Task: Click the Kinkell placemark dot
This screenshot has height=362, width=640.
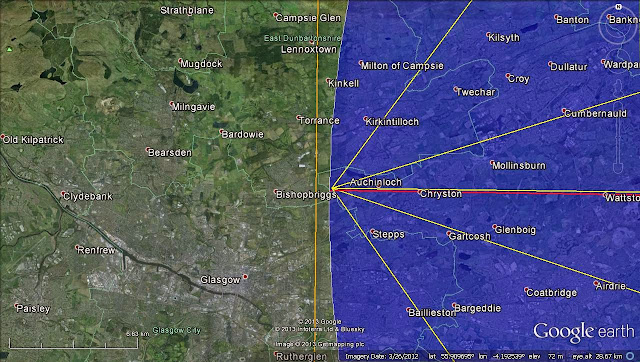Action: [328, 80]
